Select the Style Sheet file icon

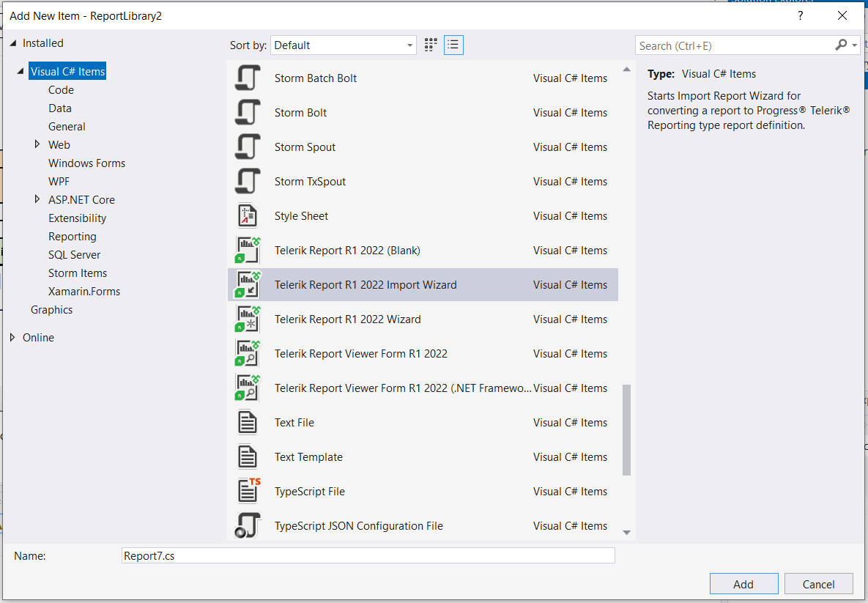248,216
